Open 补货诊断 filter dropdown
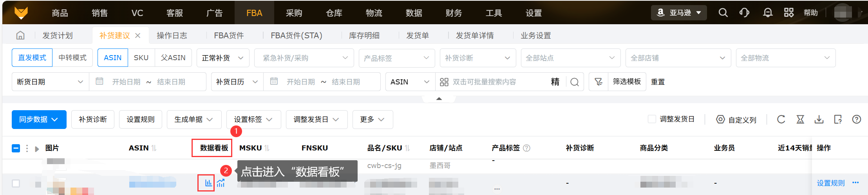This screenshot has width=868, height=195. [478, 58]
